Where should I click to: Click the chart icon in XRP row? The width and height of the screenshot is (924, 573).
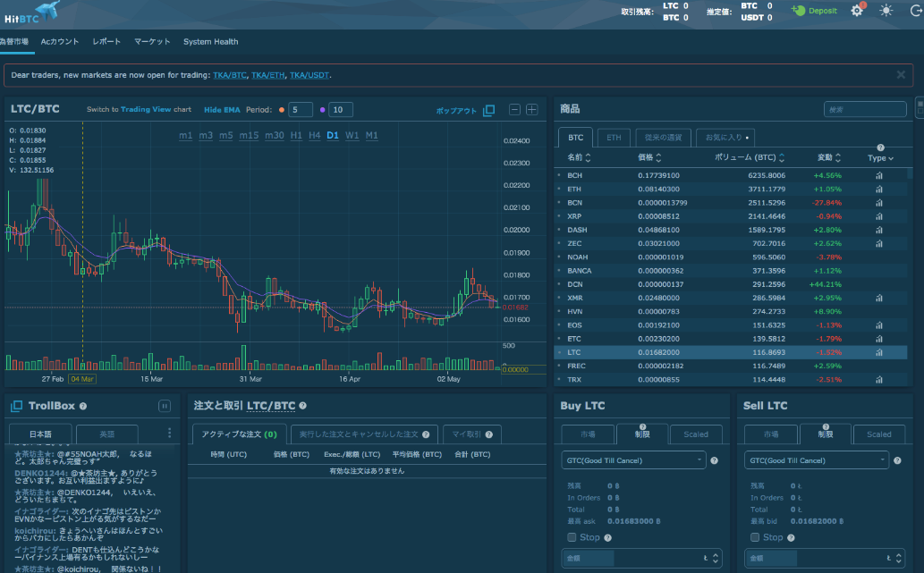click(879, 216)
